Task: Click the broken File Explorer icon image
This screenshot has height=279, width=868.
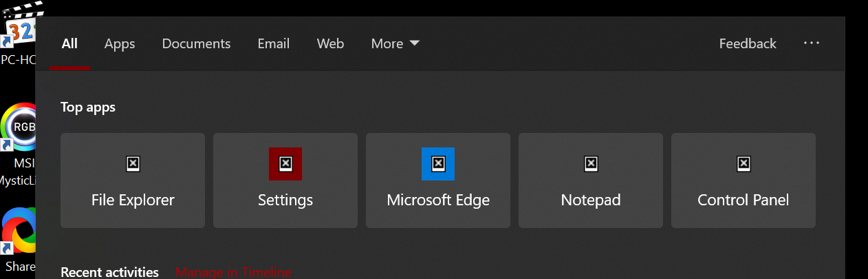Action: 133,164
